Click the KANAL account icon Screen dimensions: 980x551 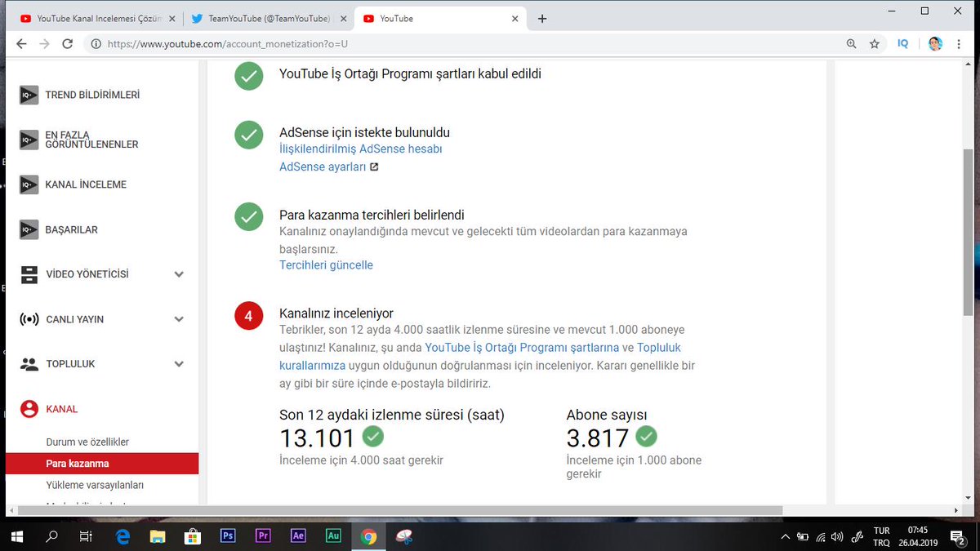(29, 409)
